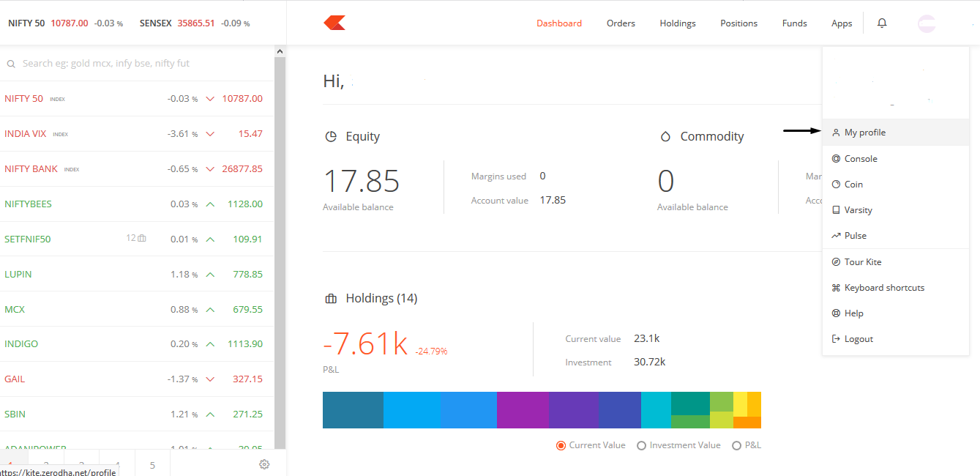The image size is (980, 476).
Task: Click the Commodity heading
Action: (x=711, y=136)
